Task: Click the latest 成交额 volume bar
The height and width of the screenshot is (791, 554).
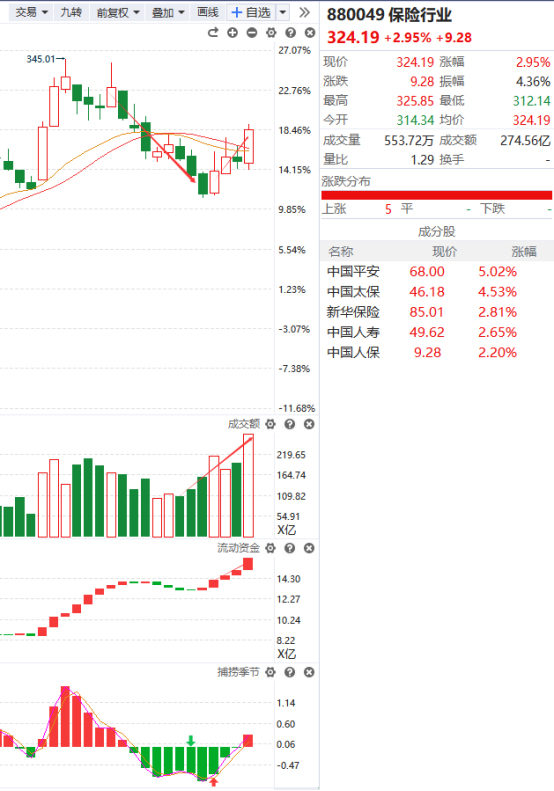Action: (x=248, y=485)
